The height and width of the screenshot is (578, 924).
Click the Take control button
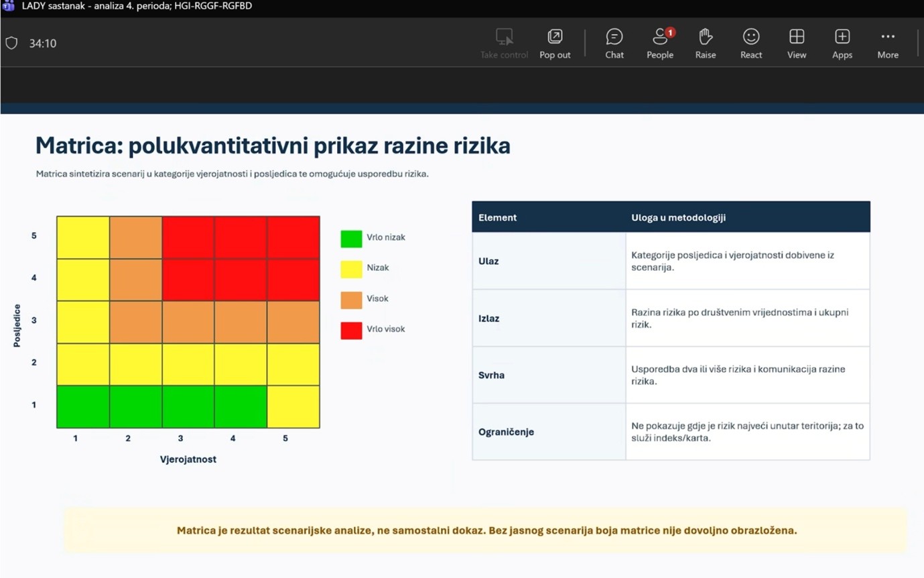coord(504,44)
